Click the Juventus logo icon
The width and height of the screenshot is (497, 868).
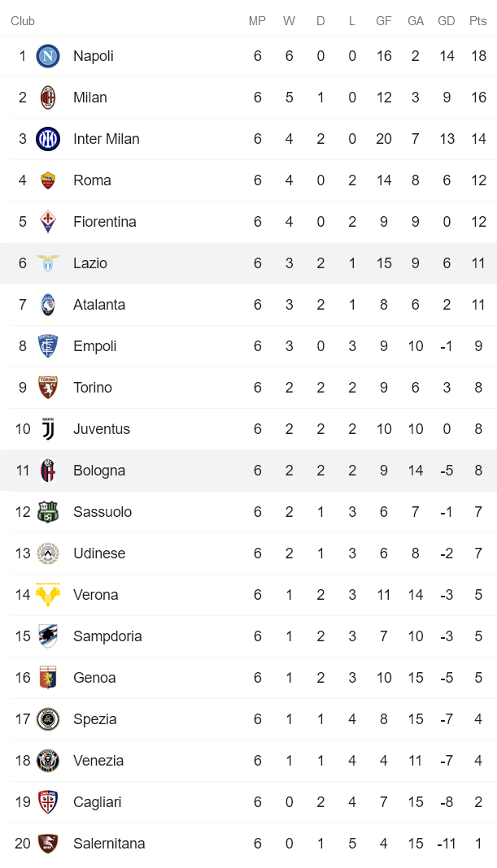click(x=48, y=429)
